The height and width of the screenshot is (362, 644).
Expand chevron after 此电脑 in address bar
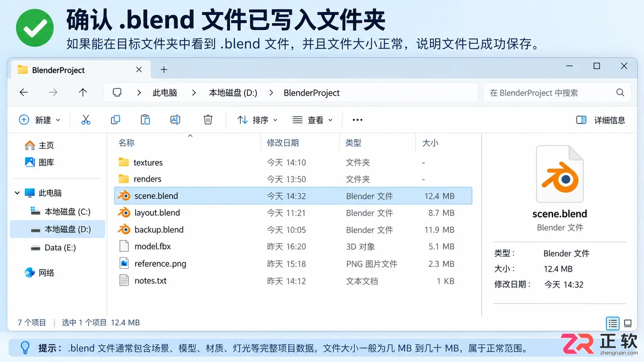pyautogui.click(x=194, y=93)
